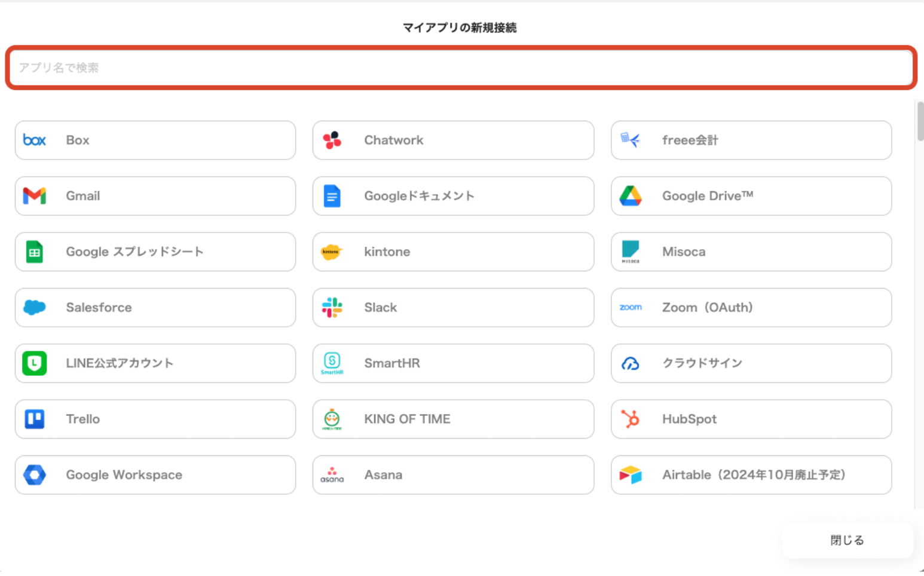Select the Trello app label
Image resolution: width=924 pixels, height=576 pixels.
[83, 419]
